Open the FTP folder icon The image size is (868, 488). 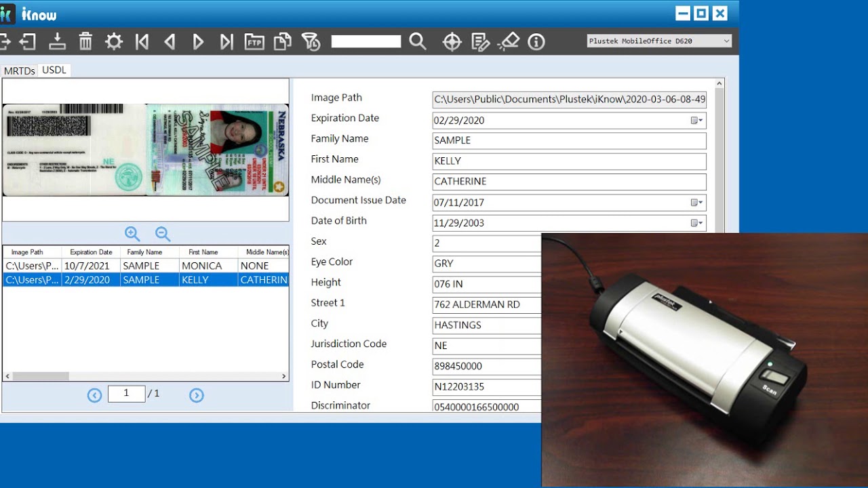(x=254, y=42)
